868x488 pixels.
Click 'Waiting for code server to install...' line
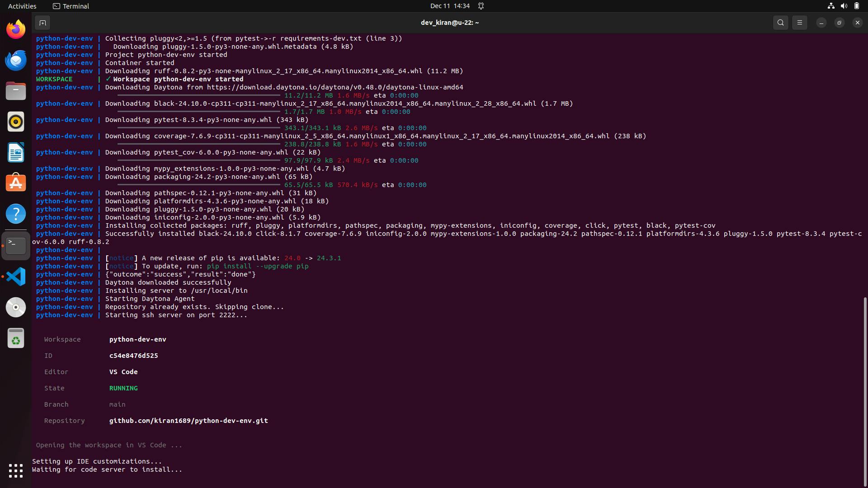coord(107,469)
